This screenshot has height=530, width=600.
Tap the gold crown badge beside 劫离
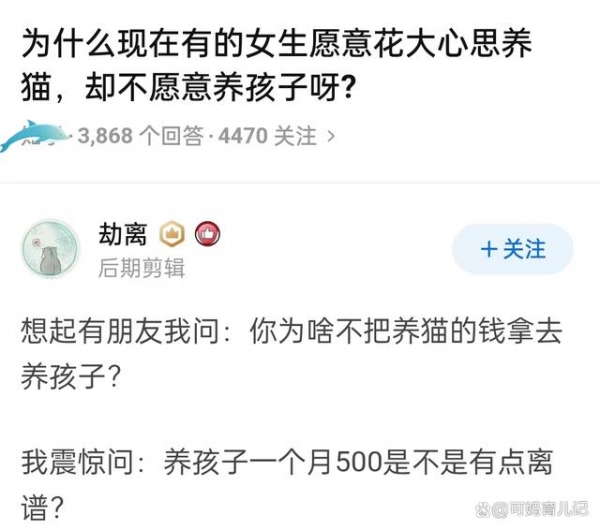(174, 235)
